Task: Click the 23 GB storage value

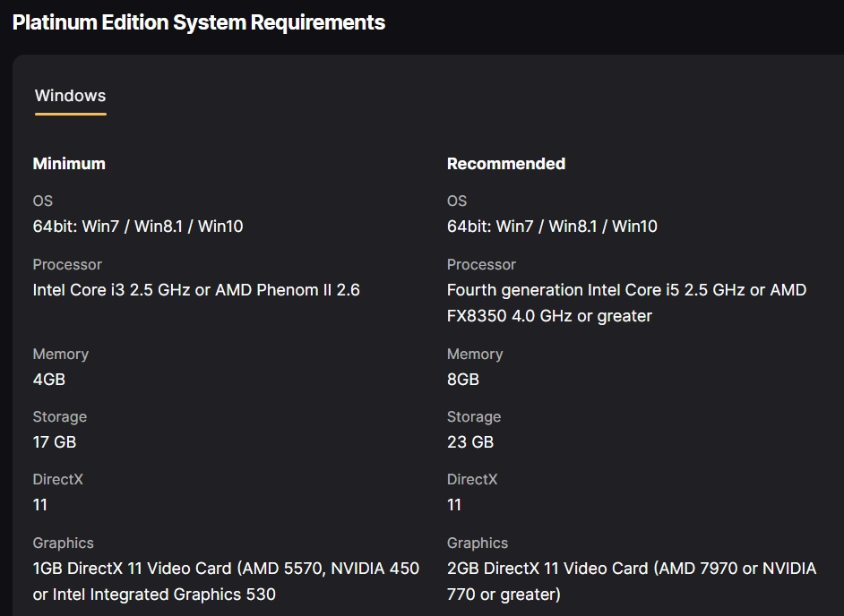Action: pos(469,442)
